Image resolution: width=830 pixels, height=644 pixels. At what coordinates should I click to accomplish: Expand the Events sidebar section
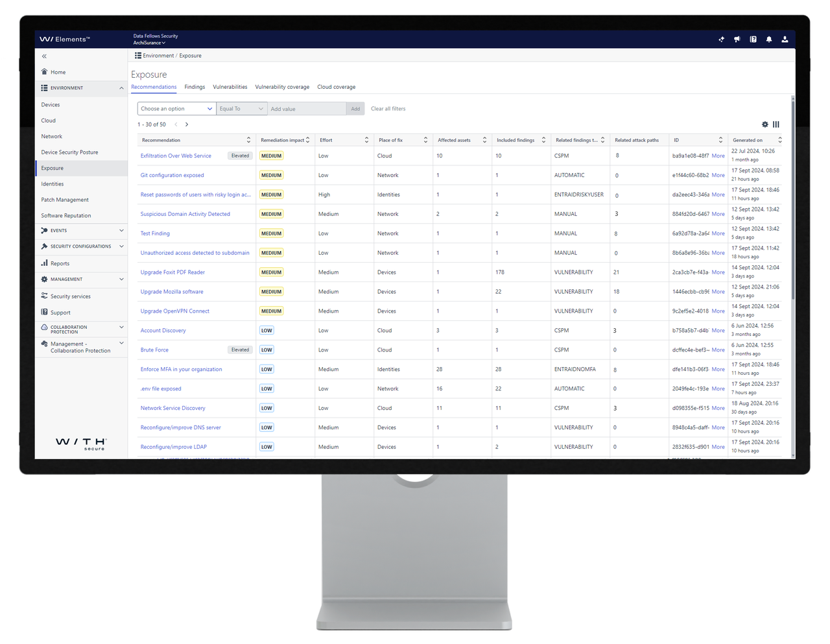coord(80,230)
